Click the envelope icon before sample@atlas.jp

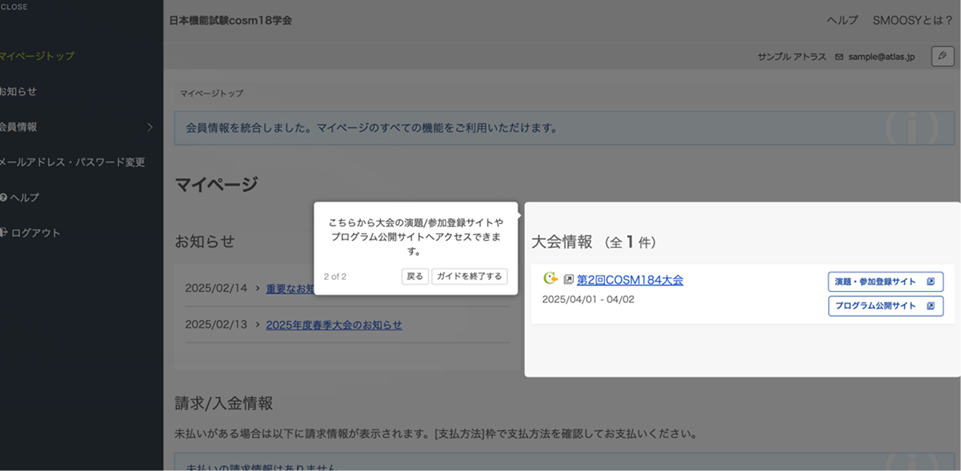(839, 56)
